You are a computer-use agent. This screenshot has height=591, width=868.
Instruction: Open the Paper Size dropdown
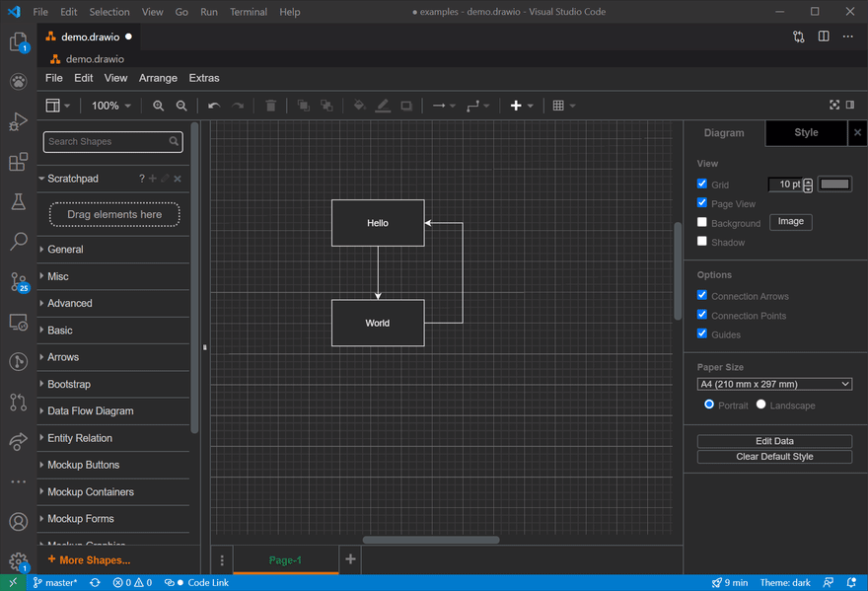pyautogui.click(x=774, y=383)
